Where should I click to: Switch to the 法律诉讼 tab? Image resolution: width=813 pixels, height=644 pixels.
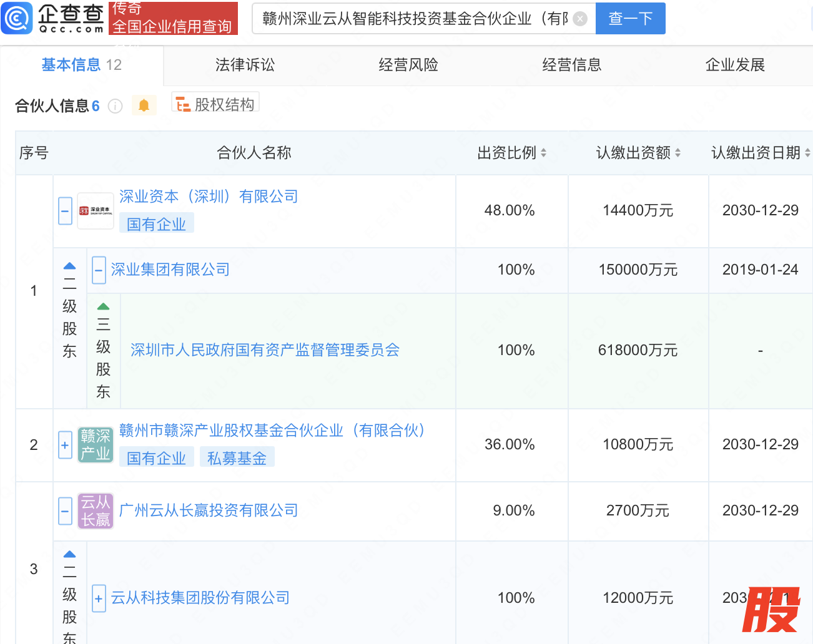245,65
